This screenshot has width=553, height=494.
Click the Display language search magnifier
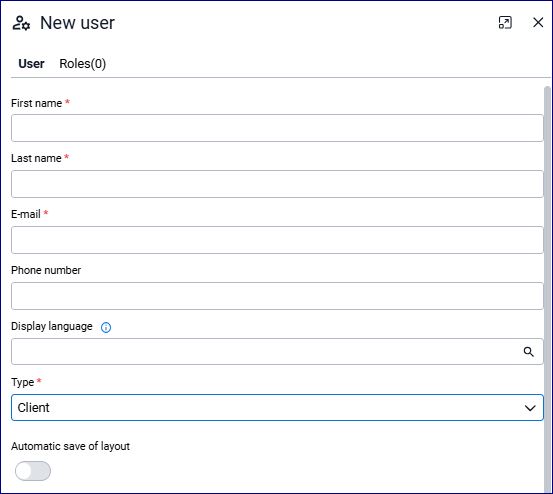point(528,352)
